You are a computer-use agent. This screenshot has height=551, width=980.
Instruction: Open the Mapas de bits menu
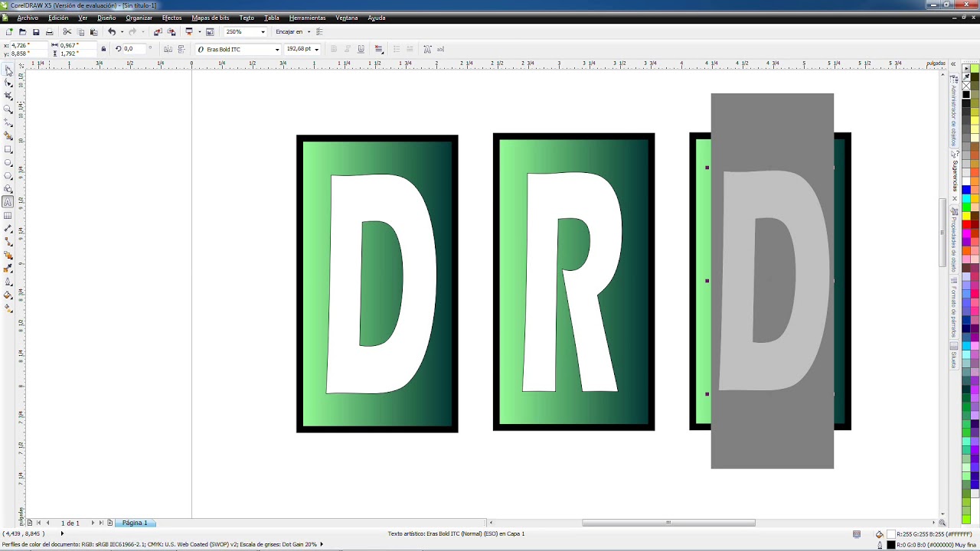click(x=211, y=18)
